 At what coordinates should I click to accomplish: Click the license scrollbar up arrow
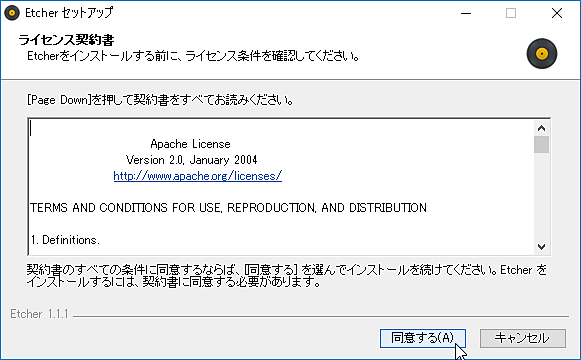(541, 128)
